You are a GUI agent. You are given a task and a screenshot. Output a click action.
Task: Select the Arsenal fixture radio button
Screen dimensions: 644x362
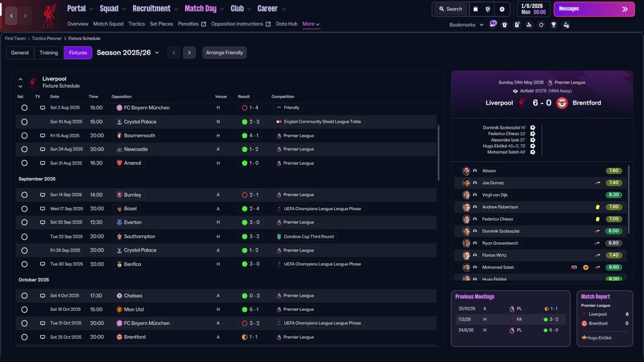[x=24, y=163]
